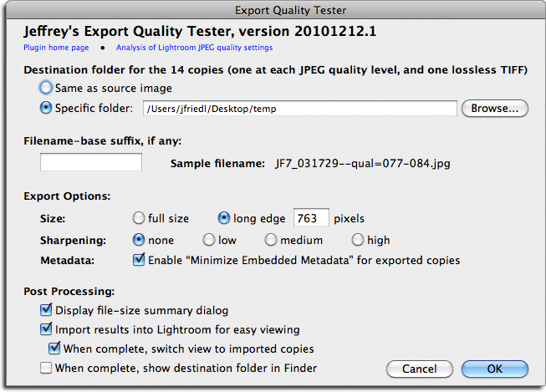Open the 'Plugin home page' link
Viewport: 546px width, 392px height.
(x=56, y=48)
